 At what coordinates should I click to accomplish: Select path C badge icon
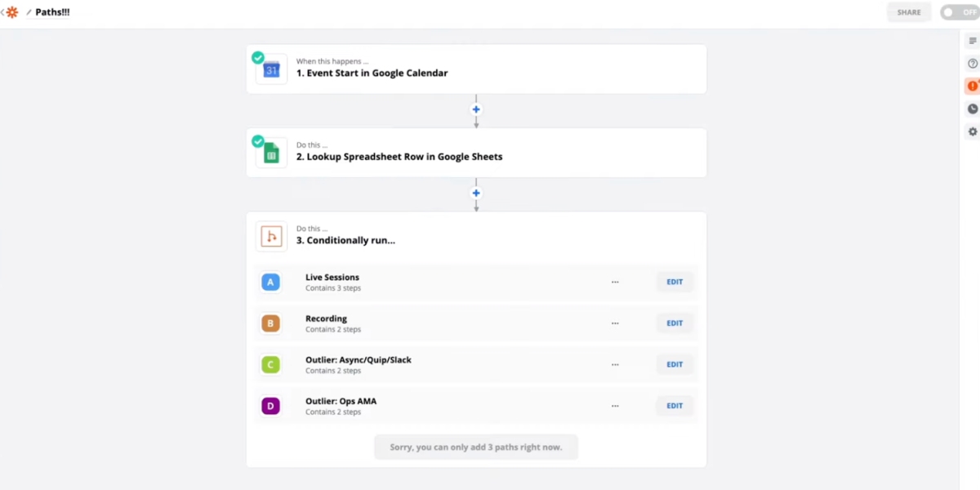point(270,365)
